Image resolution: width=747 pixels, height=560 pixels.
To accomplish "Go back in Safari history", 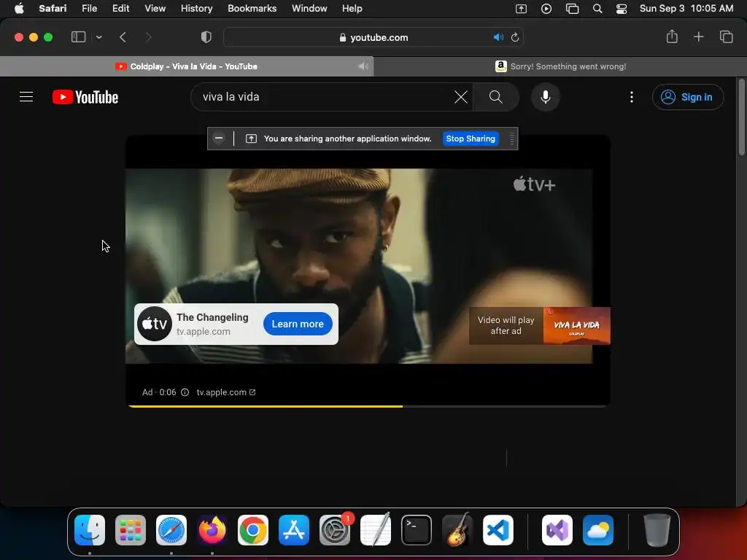I will pos(123,37).
